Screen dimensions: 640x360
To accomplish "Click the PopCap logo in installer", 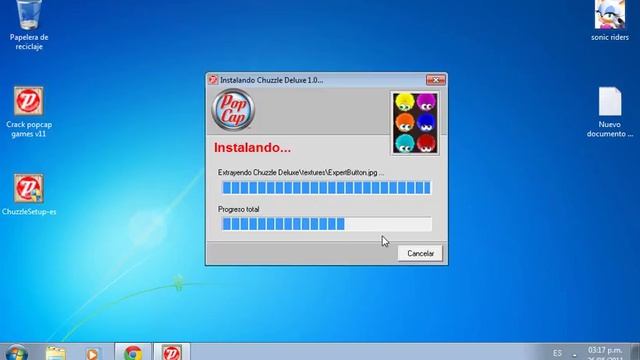I will 233,110.
